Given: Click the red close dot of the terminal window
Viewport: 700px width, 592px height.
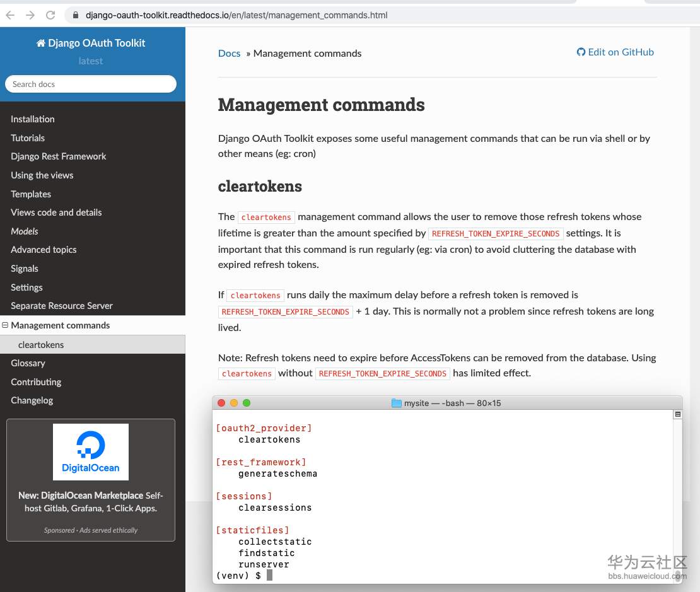Looking at the screenshot, I should click(221, 403).
